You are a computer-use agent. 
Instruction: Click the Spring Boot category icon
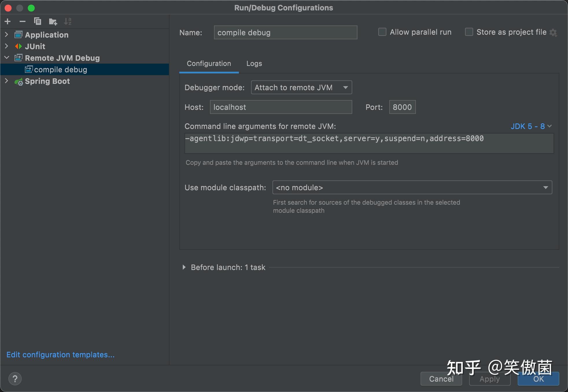coord(19,82)
